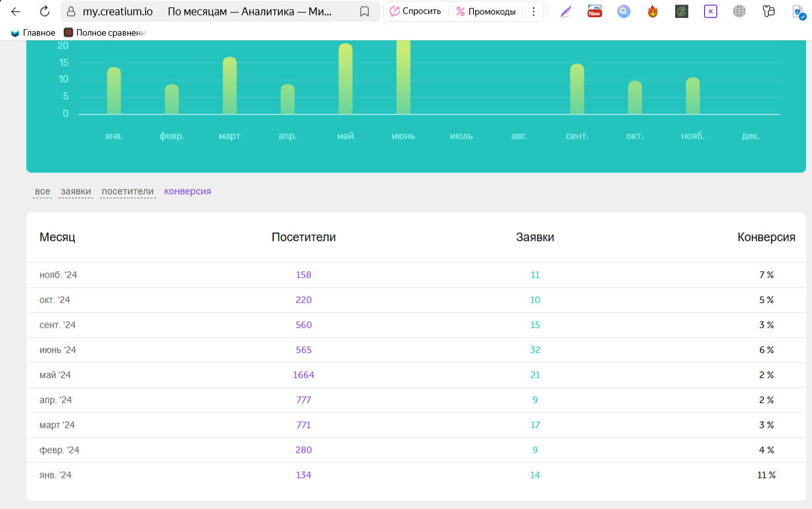
Task: Click visitors value 134
Action: pyautogui.click(x=303, y=475)
